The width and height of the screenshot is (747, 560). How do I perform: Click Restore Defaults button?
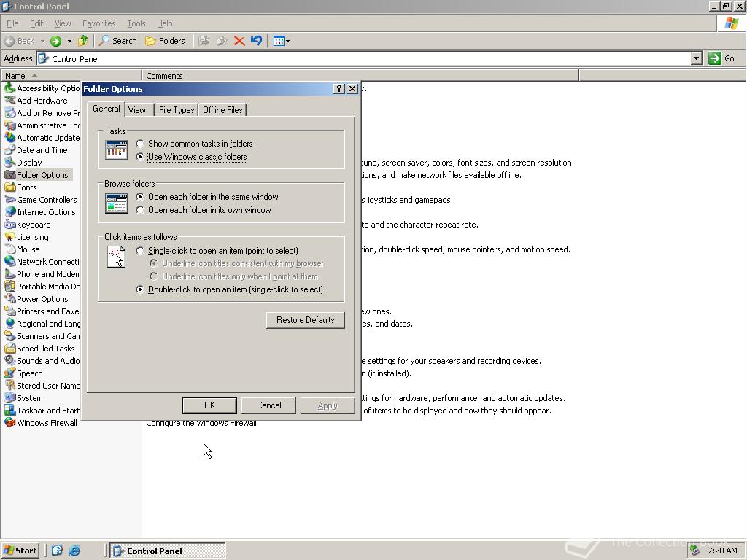point(306,320)
